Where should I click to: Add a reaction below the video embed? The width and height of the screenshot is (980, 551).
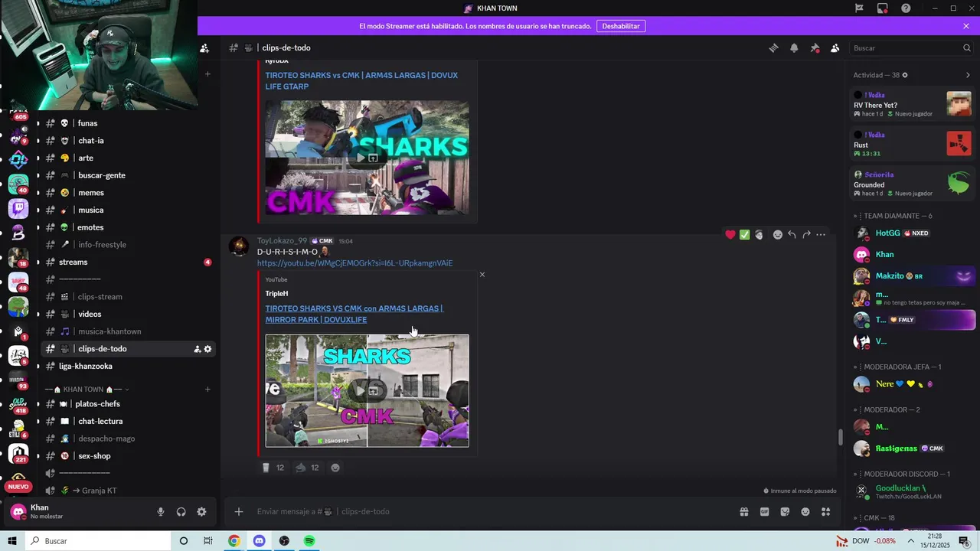click(x=335, y=468)
